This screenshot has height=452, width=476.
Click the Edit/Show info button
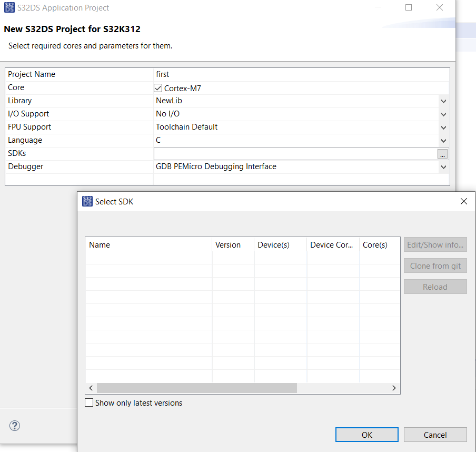[x=435, y=244]
